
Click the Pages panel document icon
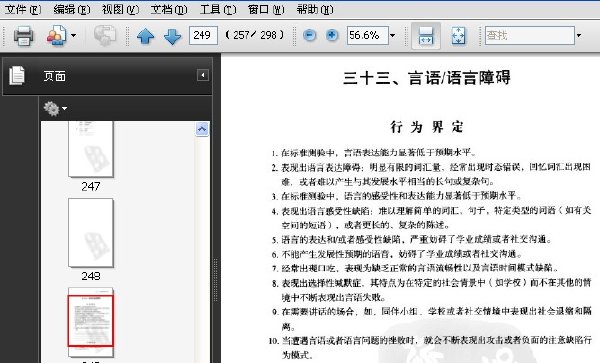click(x=17, y=75)
